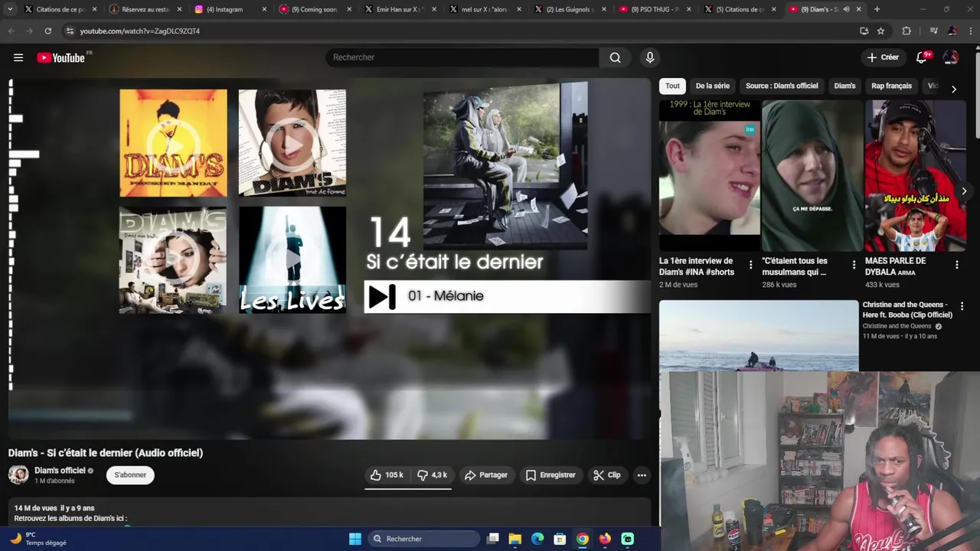Select the Source : Diam's officiel chip

(x=782, y=86)
